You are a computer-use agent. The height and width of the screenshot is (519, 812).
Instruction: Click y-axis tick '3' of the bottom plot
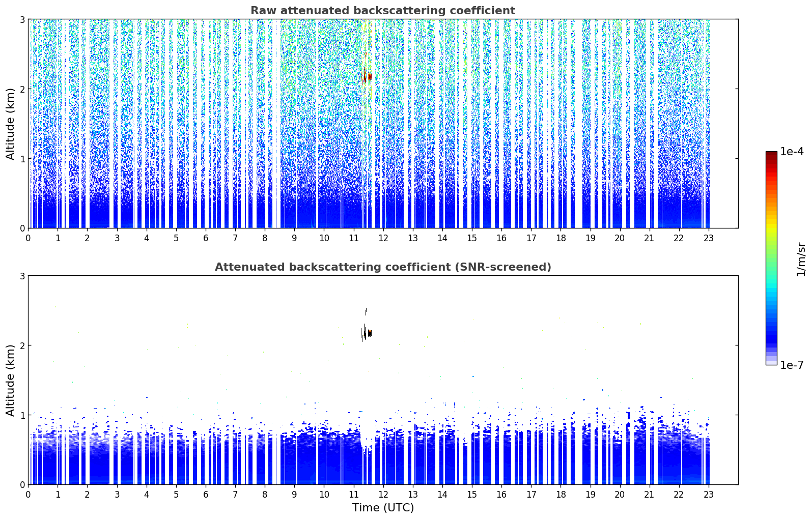click(x=22, y=276)
